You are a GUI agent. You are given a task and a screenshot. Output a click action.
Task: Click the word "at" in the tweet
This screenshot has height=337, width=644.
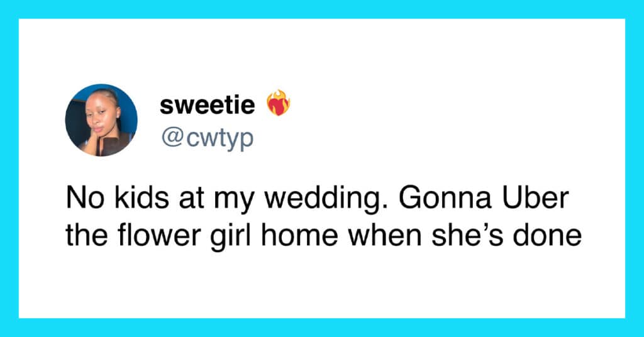coord(191,199)
